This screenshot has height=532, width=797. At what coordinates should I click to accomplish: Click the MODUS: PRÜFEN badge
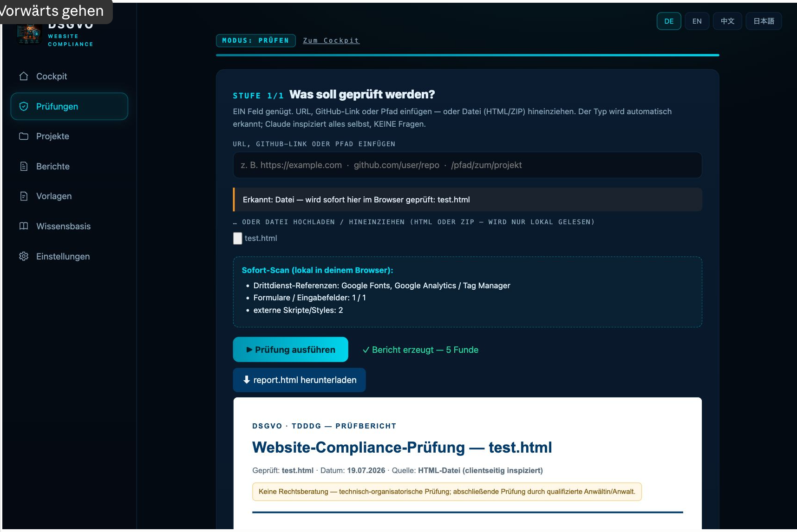coord(255,40)
